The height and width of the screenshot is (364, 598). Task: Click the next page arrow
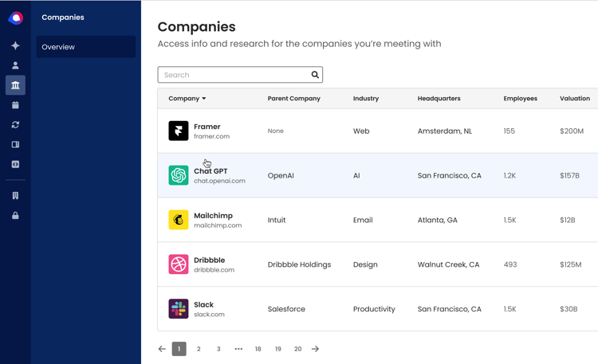(315, 349)
